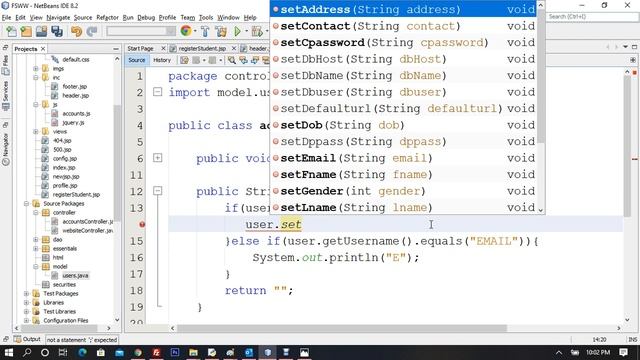Open the File menu
Viewport: 640px width, 360px height.
click(7, 18)
